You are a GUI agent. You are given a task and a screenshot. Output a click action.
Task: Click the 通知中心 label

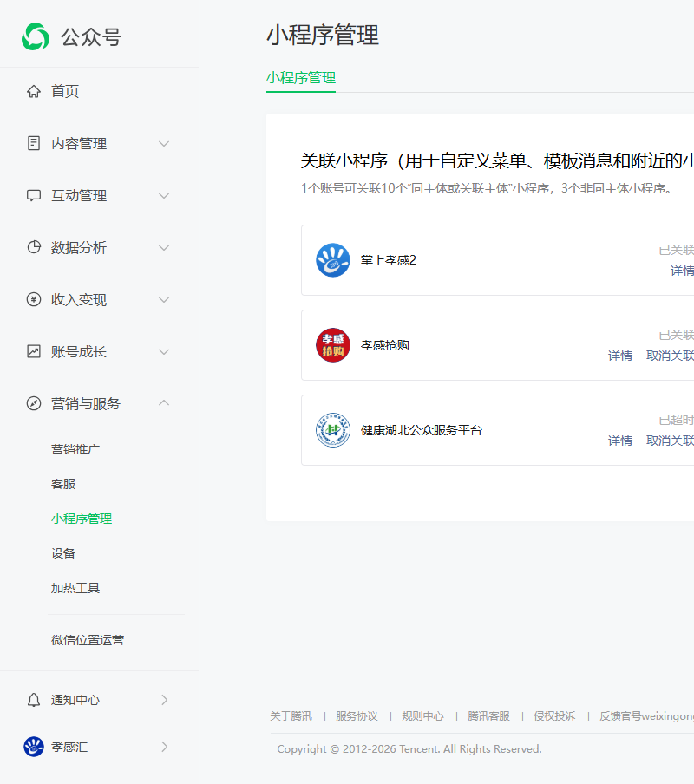pos(75,700)
